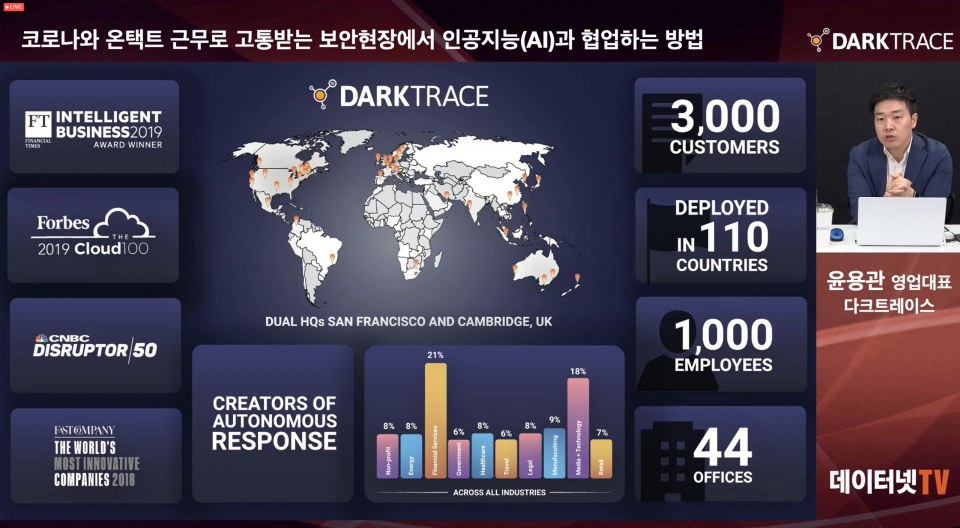Click the Darktrace logo in header
The image size is (960, 528).
[880, 40]
